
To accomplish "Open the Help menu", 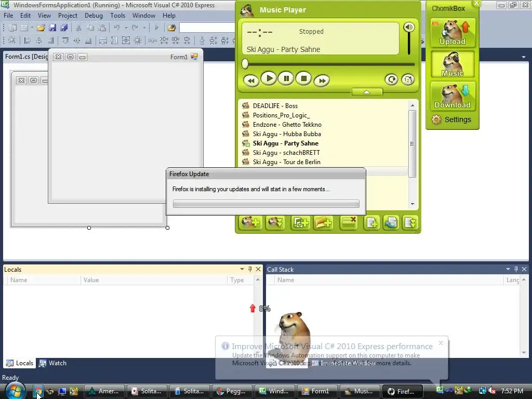I will tap(169, 16).
